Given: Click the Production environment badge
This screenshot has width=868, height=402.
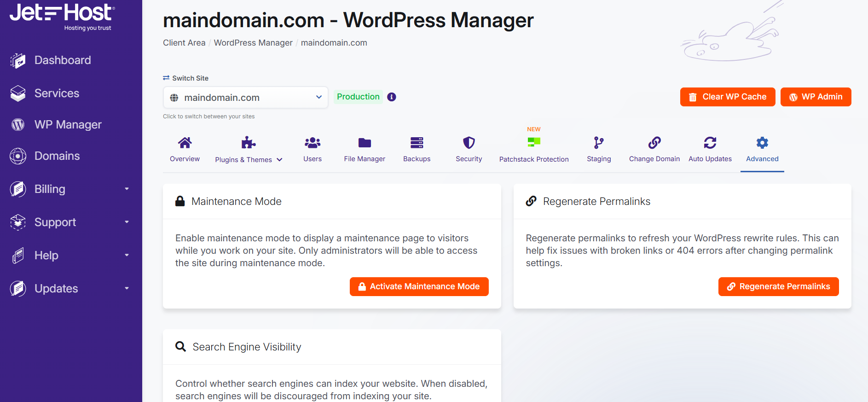Looking at the screenshot, I should (x=358, y=97).
